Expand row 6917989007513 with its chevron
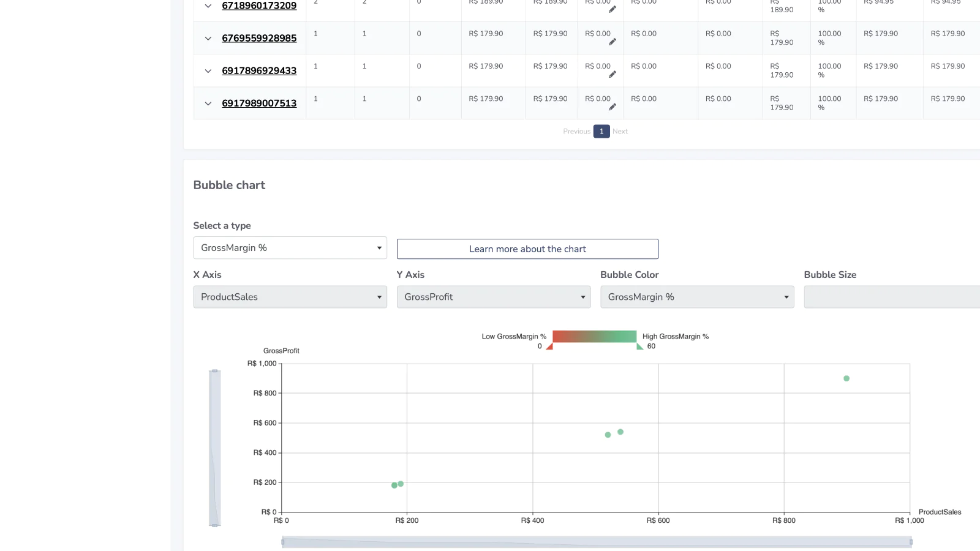This screenshot has width=980, height=551. 208,103
